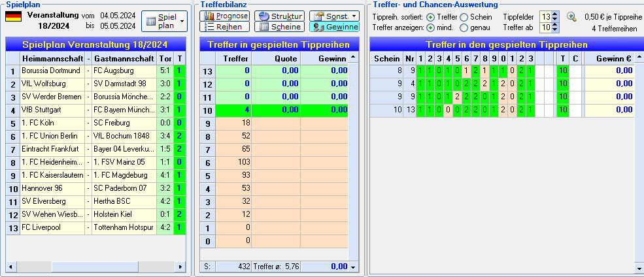
Task: Click the Quote column header
Action: tap(276, 58)
